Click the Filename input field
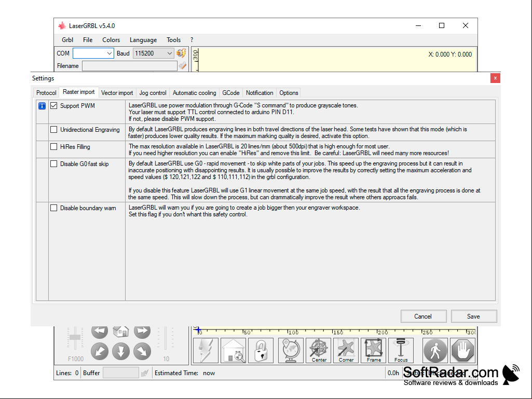Viewport: 532px width, 399px height. point(130,66)
